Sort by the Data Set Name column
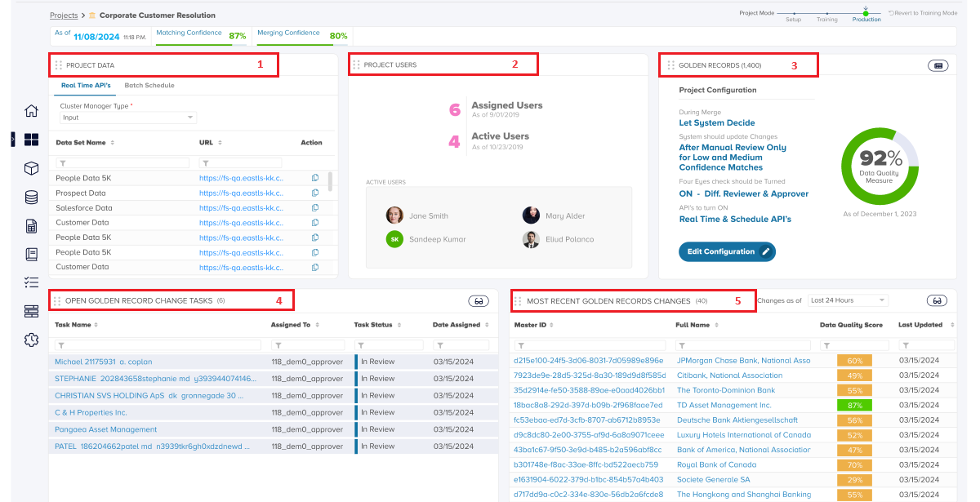This screenshot has height=502, width=980. tap(112, 143)
